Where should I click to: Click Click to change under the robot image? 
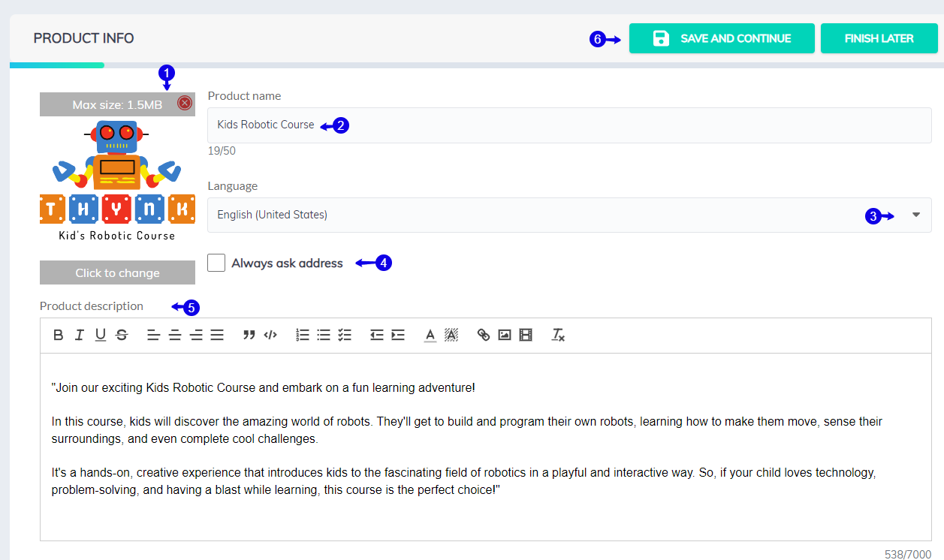pos(117,272)
